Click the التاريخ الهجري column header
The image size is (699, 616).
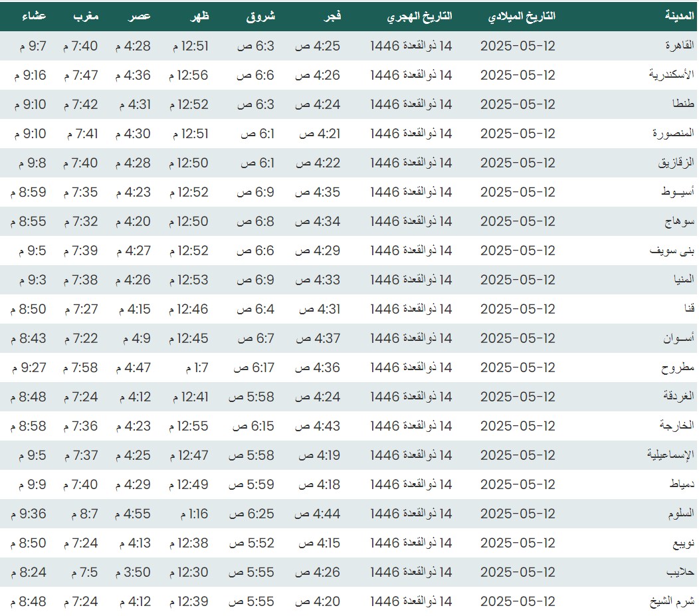point(419,17)
